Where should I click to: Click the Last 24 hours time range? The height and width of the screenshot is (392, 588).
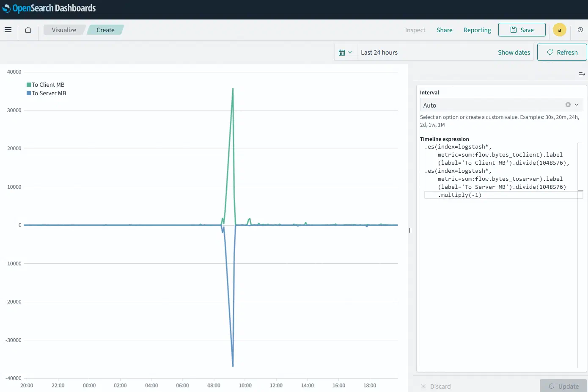(x=379, y=52)
